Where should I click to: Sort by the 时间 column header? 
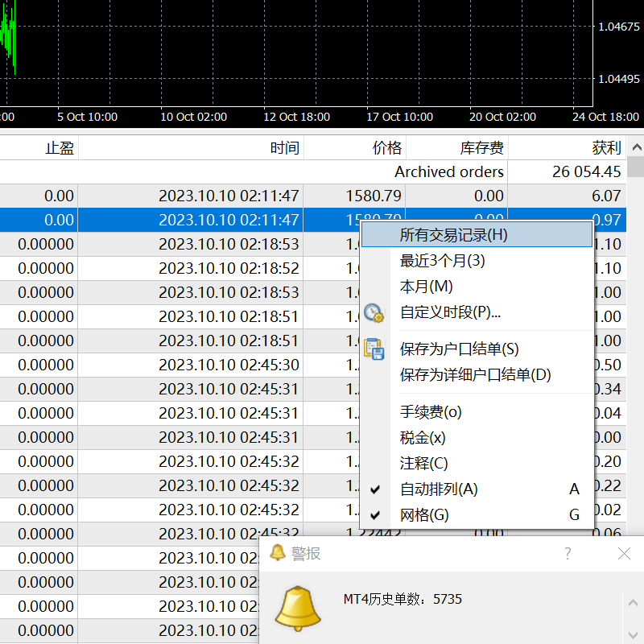285,148
